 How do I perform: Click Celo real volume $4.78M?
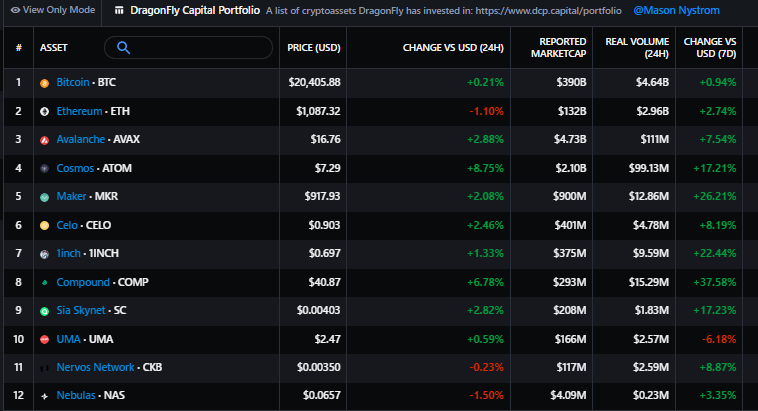[651, 225]
